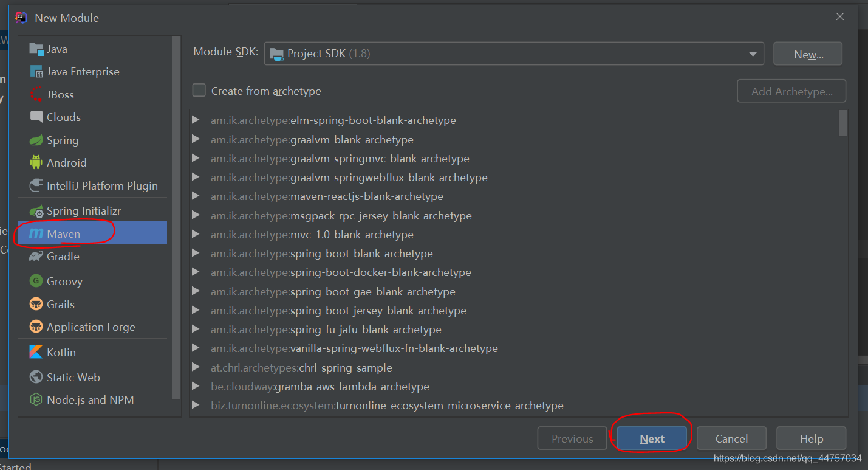
Task: Click the Static Web globe icon
Action: tap(36, 378)
